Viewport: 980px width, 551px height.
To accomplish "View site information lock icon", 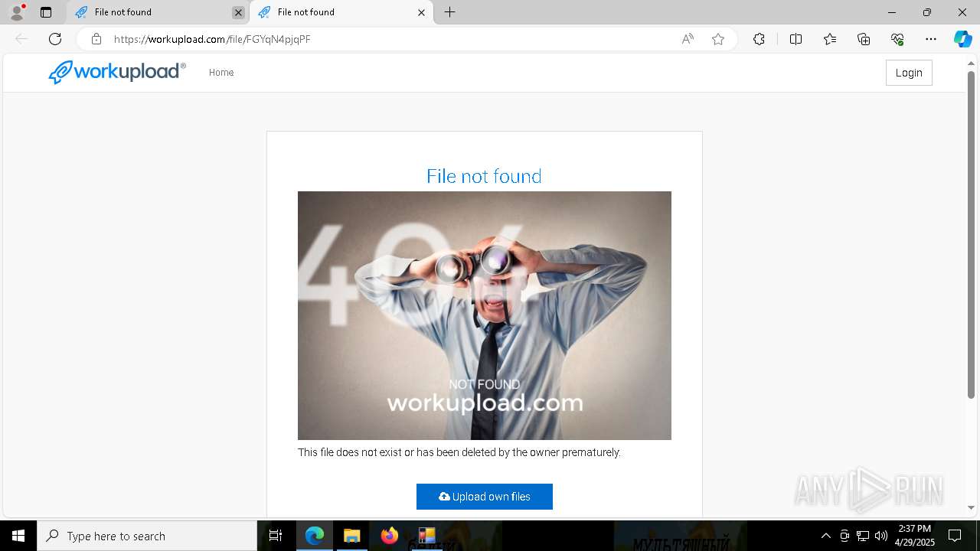I will coord(96,39).
